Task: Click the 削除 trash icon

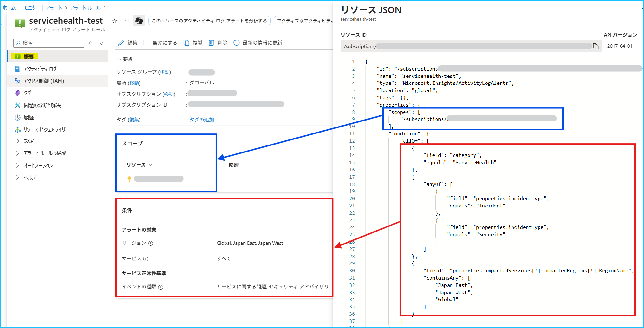Action: [211, 43]
